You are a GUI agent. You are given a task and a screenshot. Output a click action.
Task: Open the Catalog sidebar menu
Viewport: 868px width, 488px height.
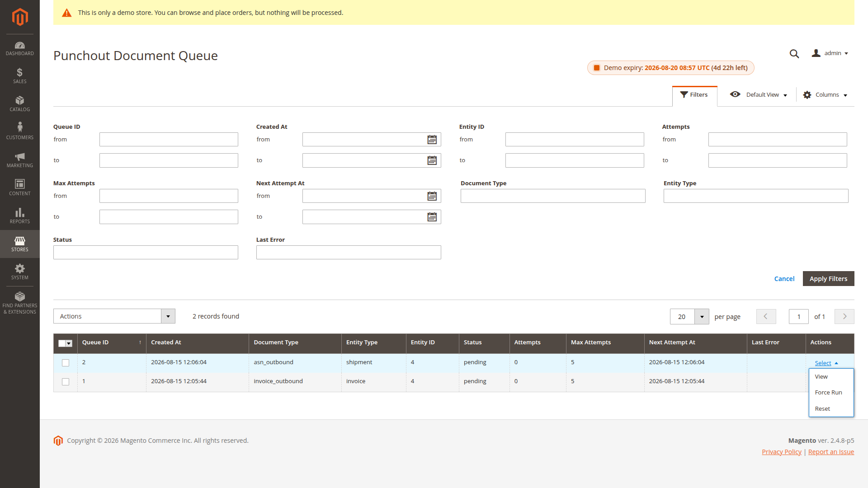click(x=20, y=104)
